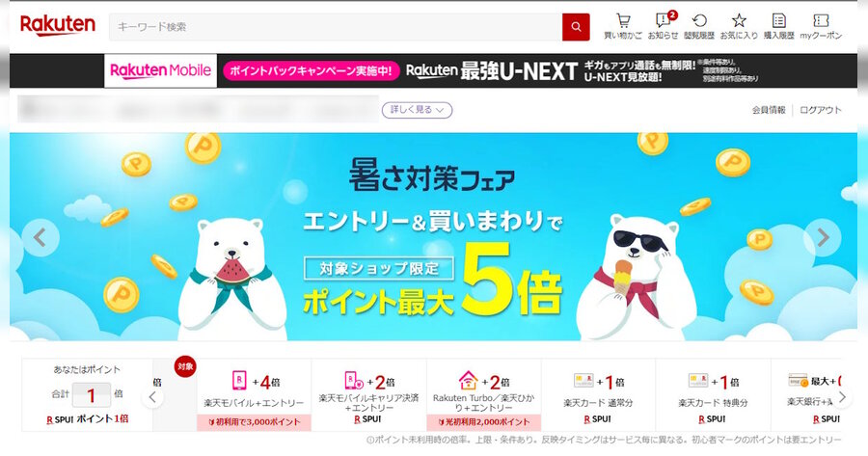The image size is (868, 456).
Task: Move SPU point list right
Action: coord(842,397)
